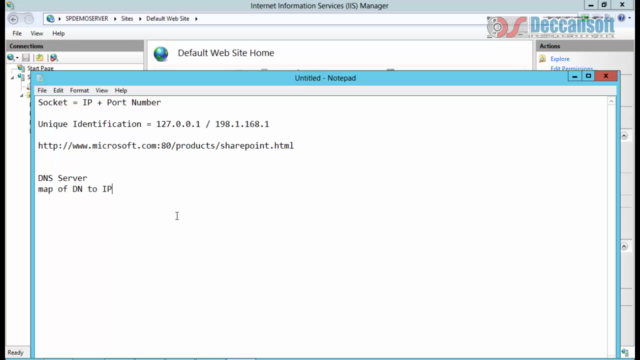The width and height of the screenshot is (640, 360).
Task: Open IIS Manager View menu
Action: coord(37,33)
